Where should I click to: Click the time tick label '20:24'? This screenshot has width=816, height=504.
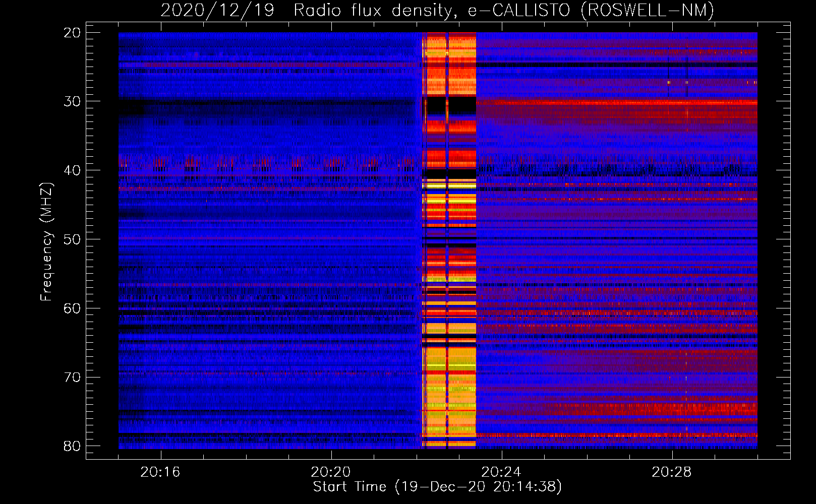pos(501,472)
